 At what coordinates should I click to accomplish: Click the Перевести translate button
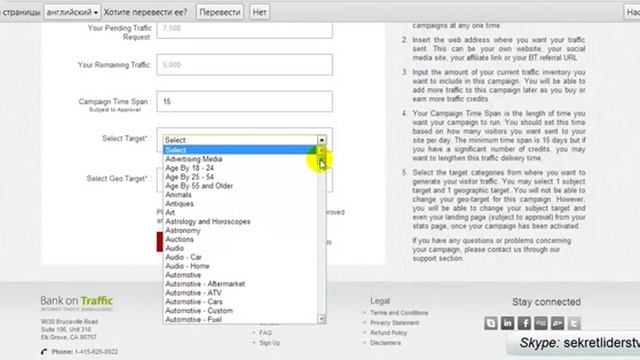point(220,12)
